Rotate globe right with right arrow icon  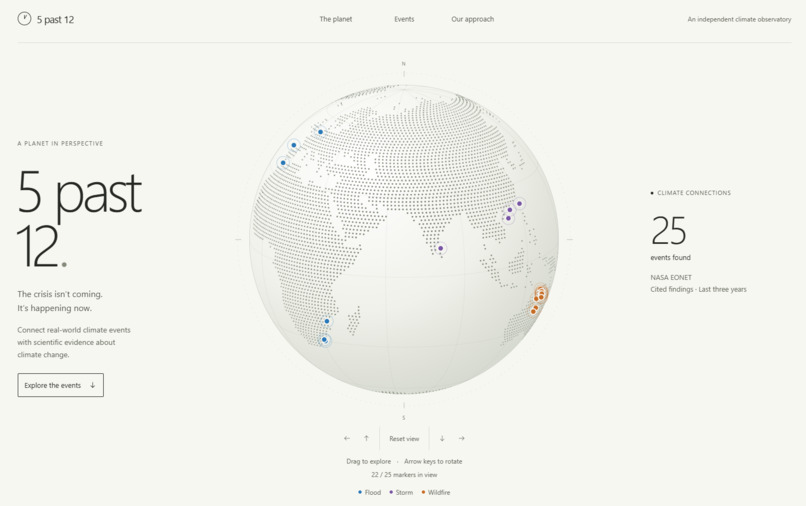[462, 439]
